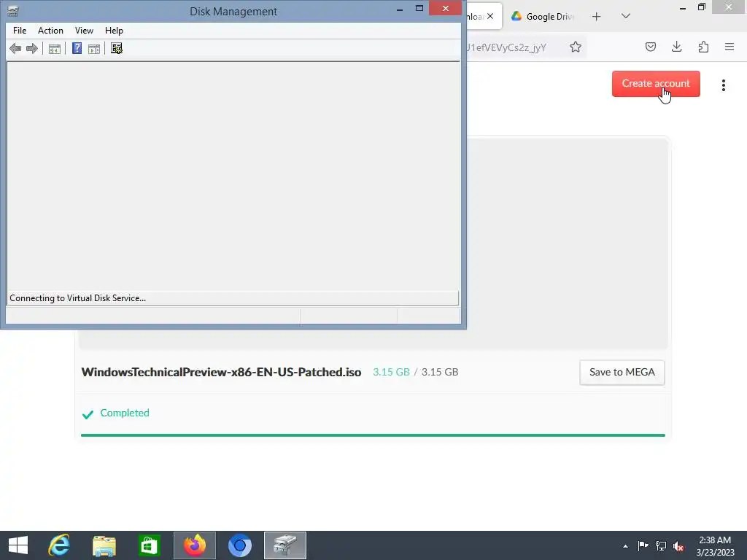Restore down the Firefox window
Viewport: 747px width, 560px height.
pos(701,7)
